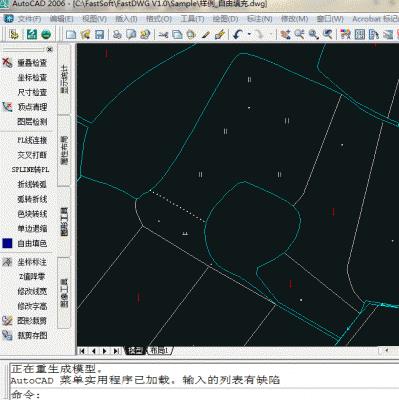The width and height of the screenshot is (399, 400).
Task: Expand the Undo history dropdown arrow
Action: click(249, 34)
